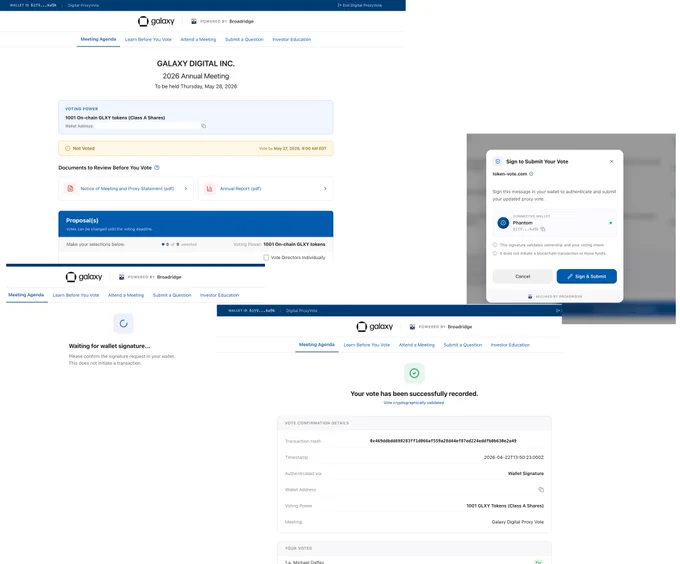Click the 2026-04-22 timestamp value
Viewport: 680px width, 564px height.
pos(513,457)
